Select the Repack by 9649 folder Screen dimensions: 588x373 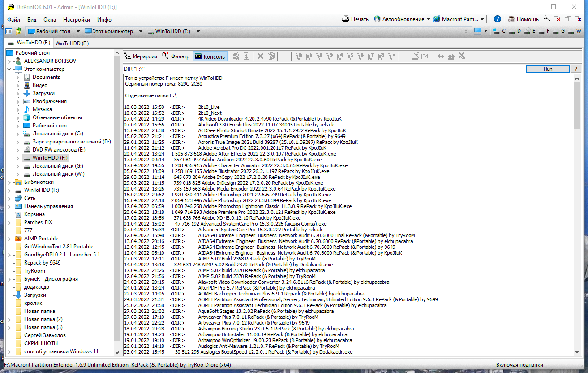[42, 263]
